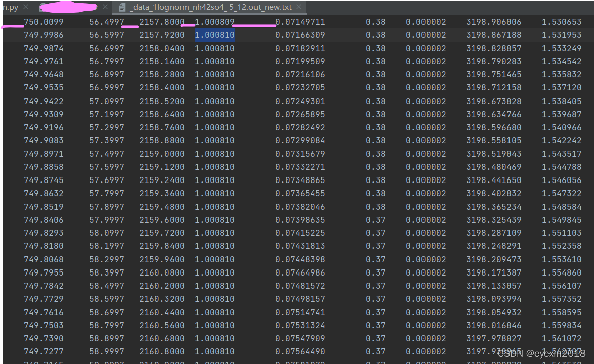This screenshot has height=364, width=594.
Task: Click the value 2158.0400
Action: click(x=162, y=48)
